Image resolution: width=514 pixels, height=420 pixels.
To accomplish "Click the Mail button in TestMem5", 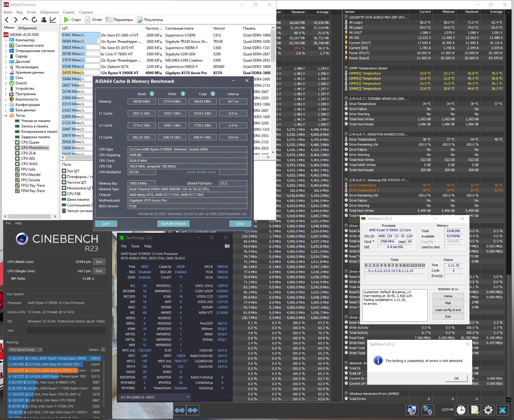I will tap(448, 303).
